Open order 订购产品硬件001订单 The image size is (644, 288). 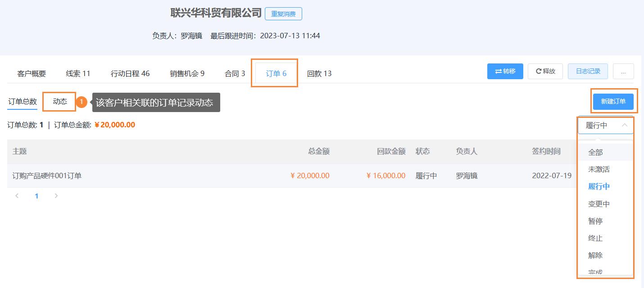(47, 175)
